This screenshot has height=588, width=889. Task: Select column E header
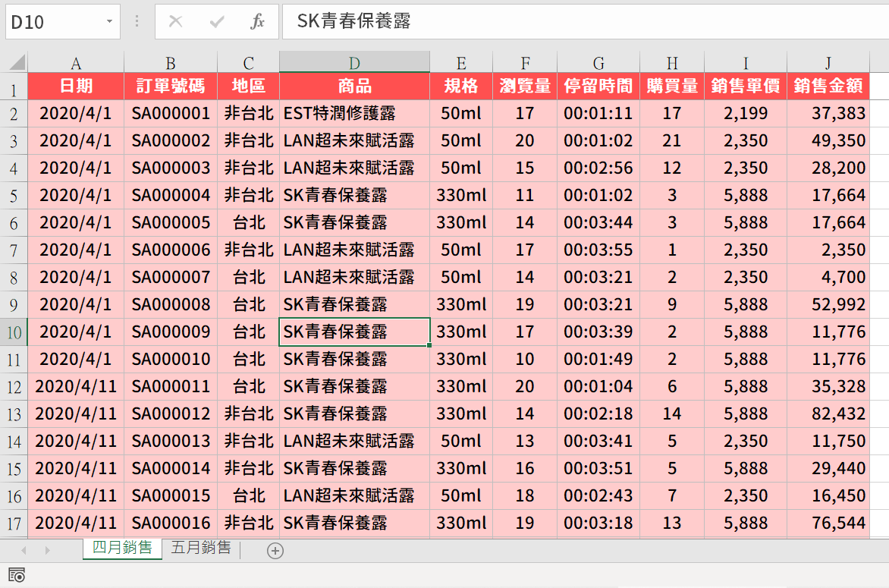coord(461,62)
